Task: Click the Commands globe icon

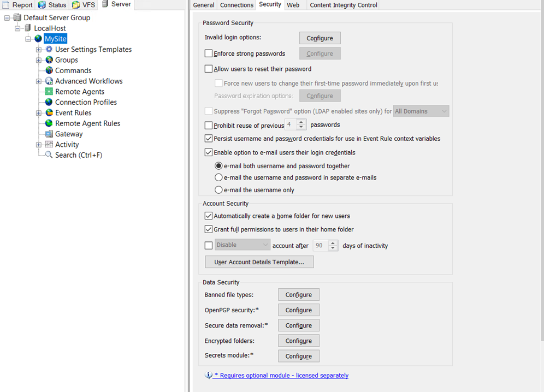Action: pos(49,70)
